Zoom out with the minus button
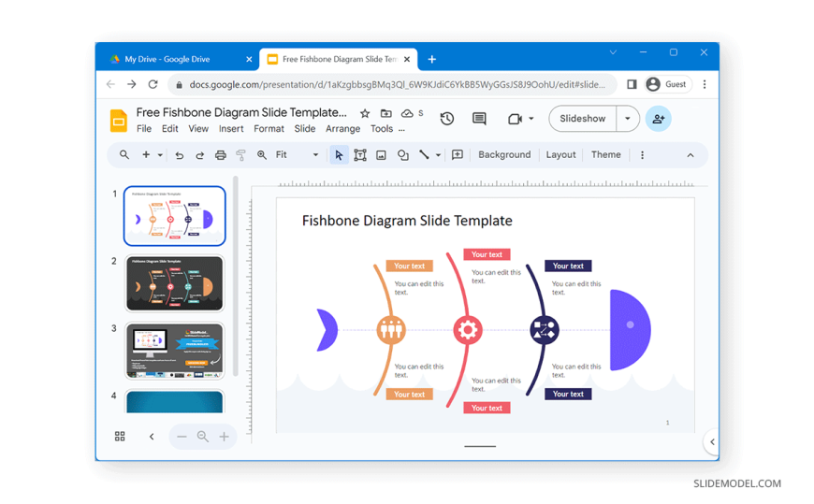 coord(182,437)
